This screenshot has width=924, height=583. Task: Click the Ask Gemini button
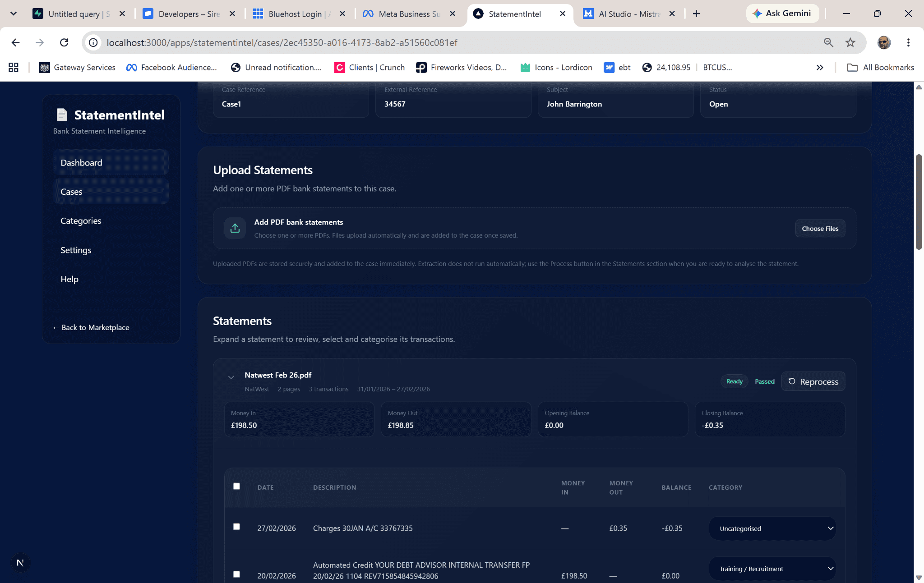point(782,14)
